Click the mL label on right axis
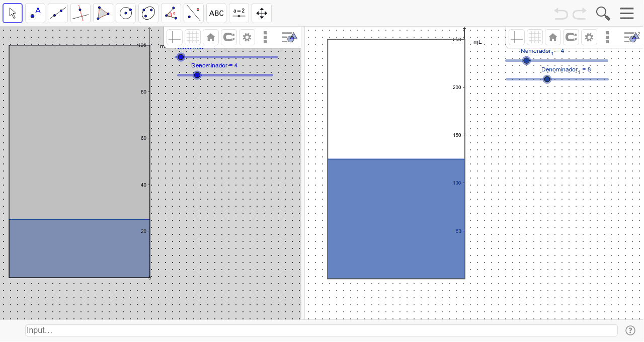Image resolution: width=644 pixels, height=342 pixels. pyautogui.click(x=477, y=42)
